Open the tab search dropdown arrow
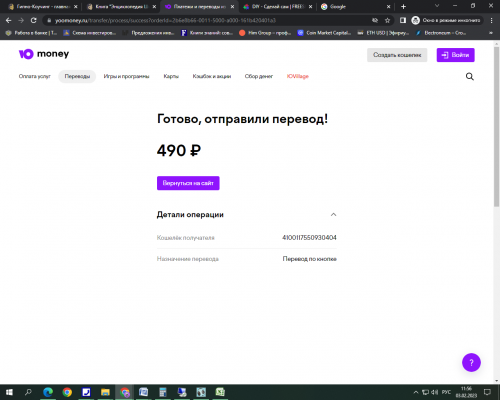Screen dimensions: 500x400 coord(437,6)
